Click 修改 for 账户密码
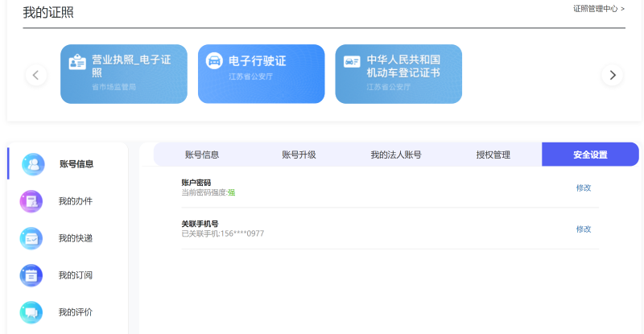 (584, 188)
